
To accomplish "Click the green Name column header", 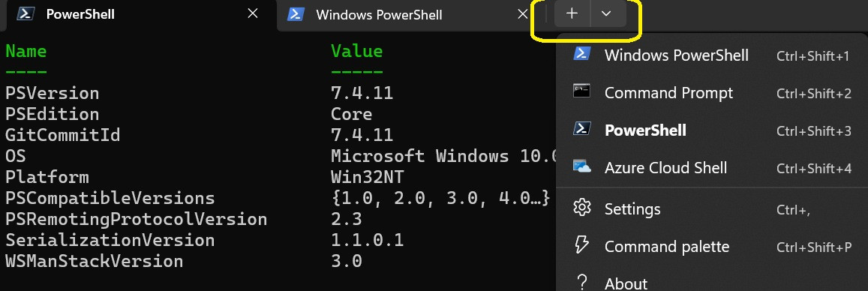I will click(26, 51).
